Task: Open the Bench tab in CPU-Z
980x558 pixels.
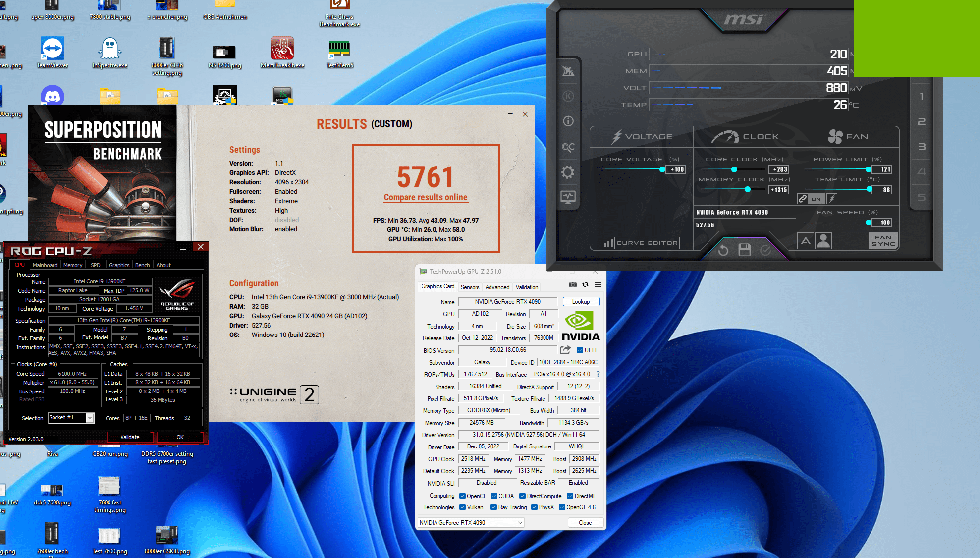Action: point(142,265)
